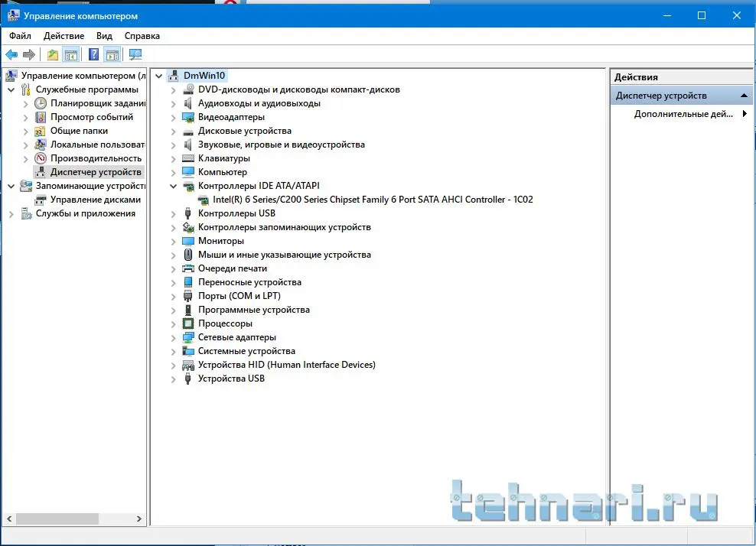Maximize the Управление компьютером window
Image resolution: width=756 pixels, height=546 pixels.
(x=702, y=15)
